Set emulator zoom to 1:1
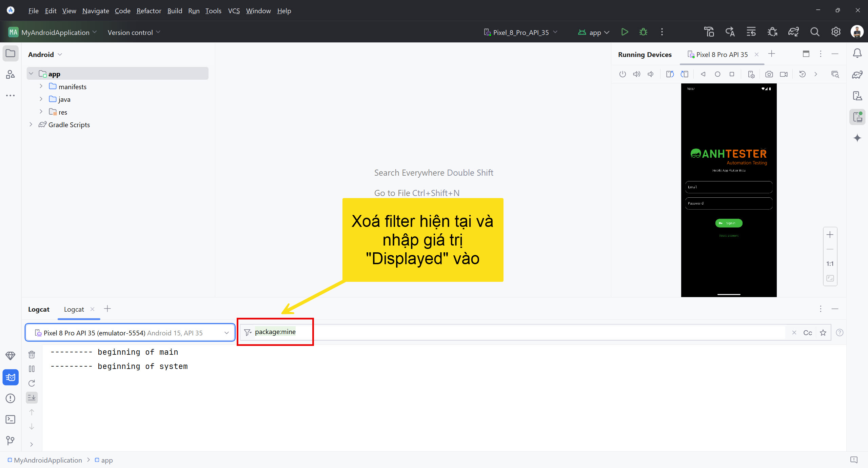 click(x=830, y=264)
